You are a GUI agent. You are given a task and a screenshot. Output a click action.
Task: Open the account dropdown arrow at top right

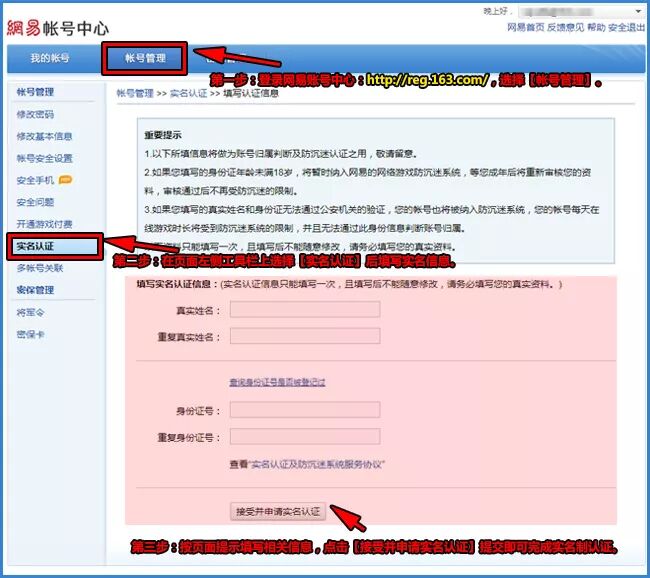[638, 11]
